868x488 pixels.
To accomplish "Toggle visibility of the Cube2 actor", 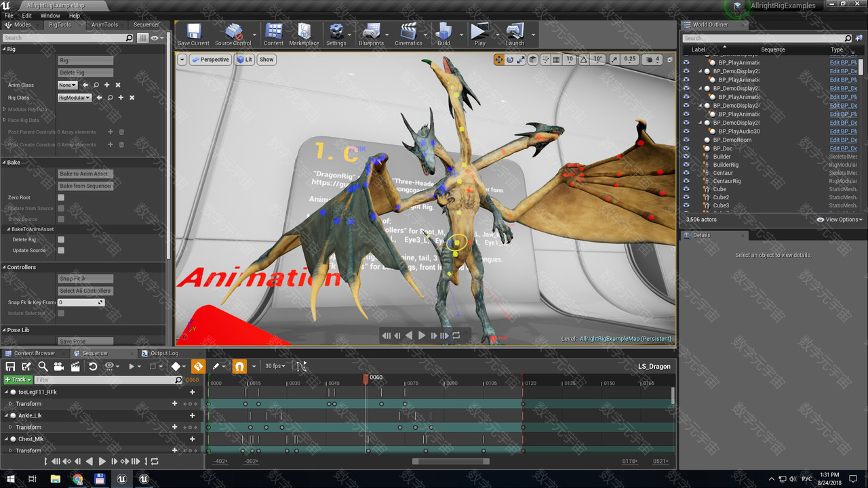I will [x=686, y=197].
